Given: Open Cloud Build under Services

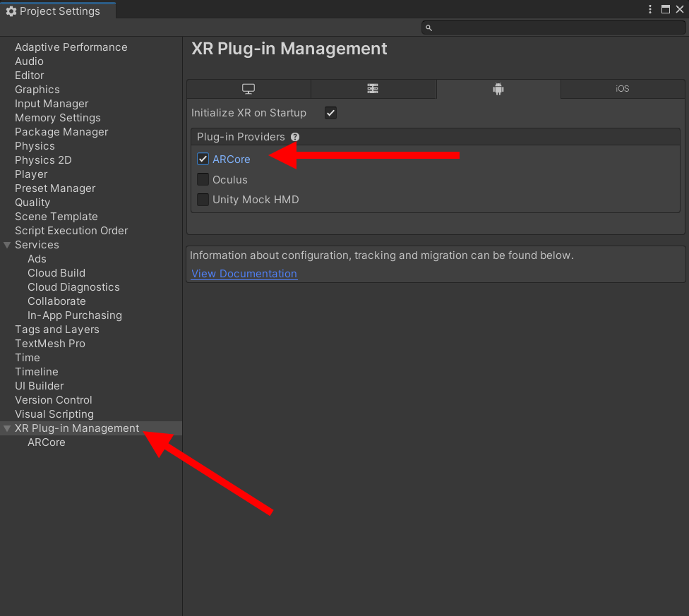Looking at the screenshot, I should pos(56,272).
